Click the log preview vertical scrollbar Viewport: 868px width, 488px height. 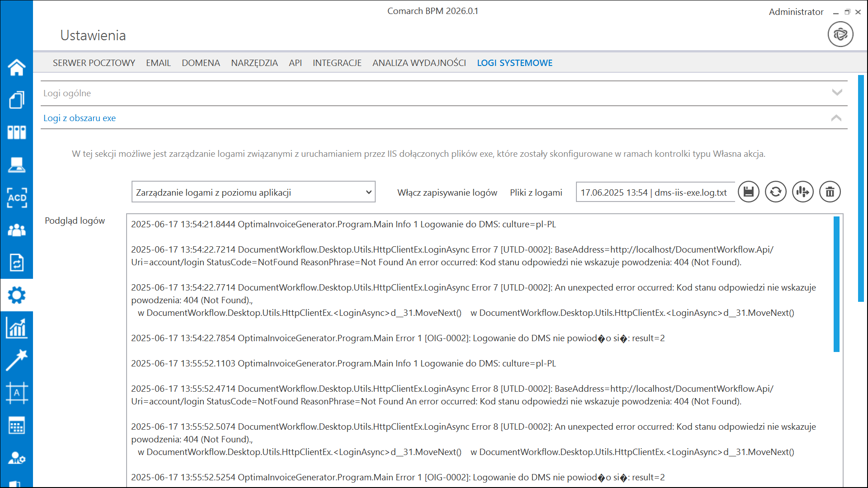coord(836,284)
